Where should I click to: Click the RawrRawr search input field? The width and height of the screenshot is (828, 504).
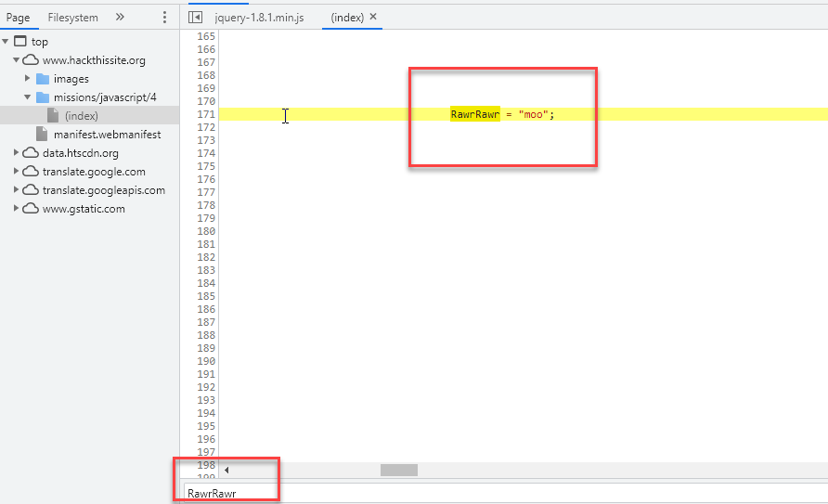click(x=505, y=494)
